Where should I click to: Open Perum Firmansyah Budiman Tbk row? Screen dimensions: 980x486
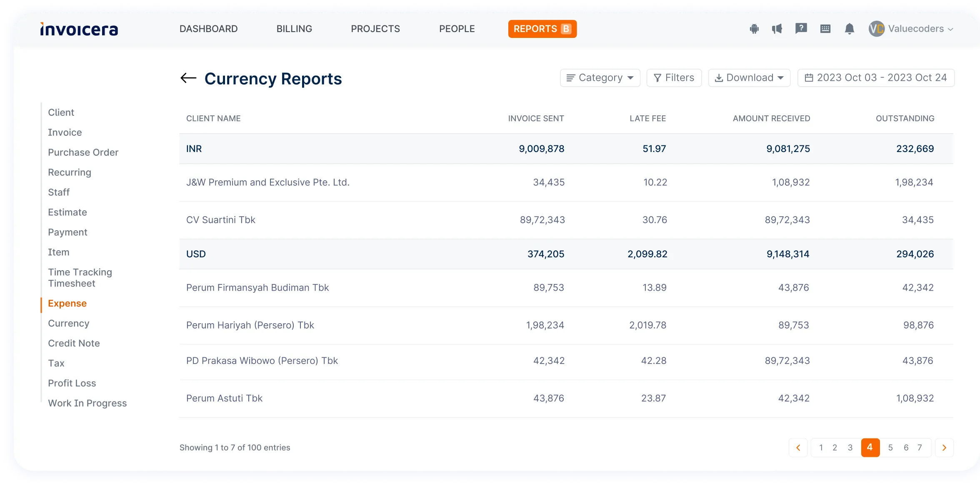pos(566,288)
